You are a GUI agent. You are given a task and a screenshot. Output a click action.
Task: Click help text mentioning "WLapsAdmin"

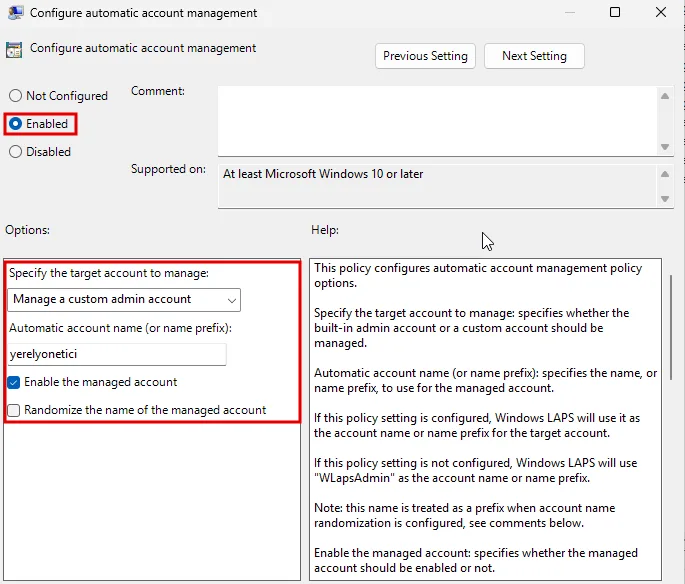476,470
